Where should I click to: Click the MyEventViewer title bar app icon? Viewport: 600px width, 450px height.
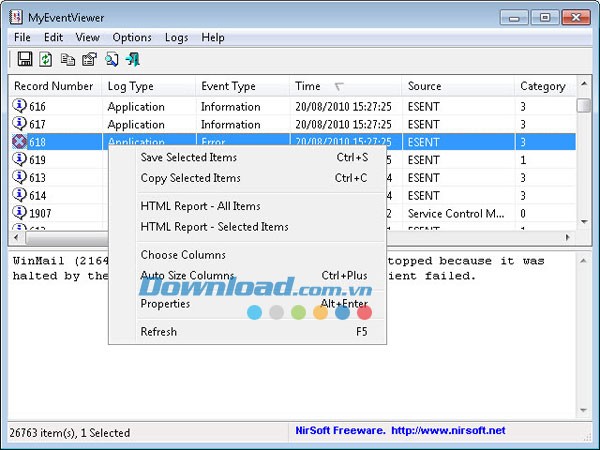(x=16, y=17)
